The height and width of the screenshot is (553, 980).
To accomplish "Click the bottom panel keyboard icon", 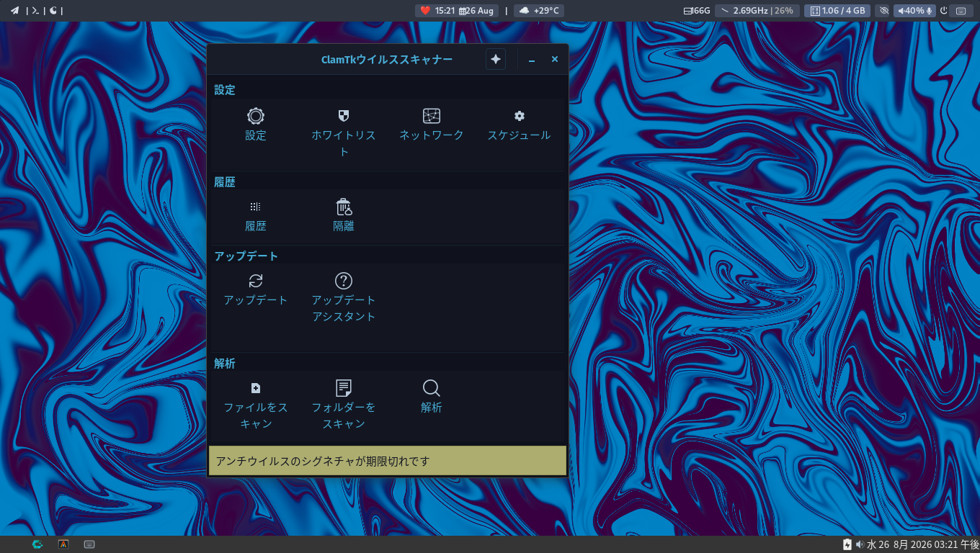I will [89, 544].
